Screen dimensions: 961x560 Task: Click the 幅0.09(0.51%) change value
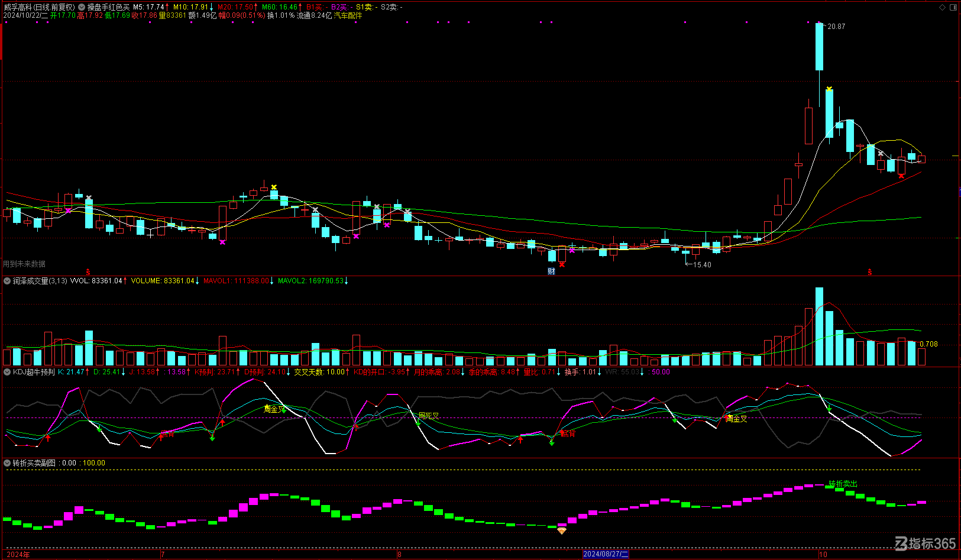click(x=242, y=15)
